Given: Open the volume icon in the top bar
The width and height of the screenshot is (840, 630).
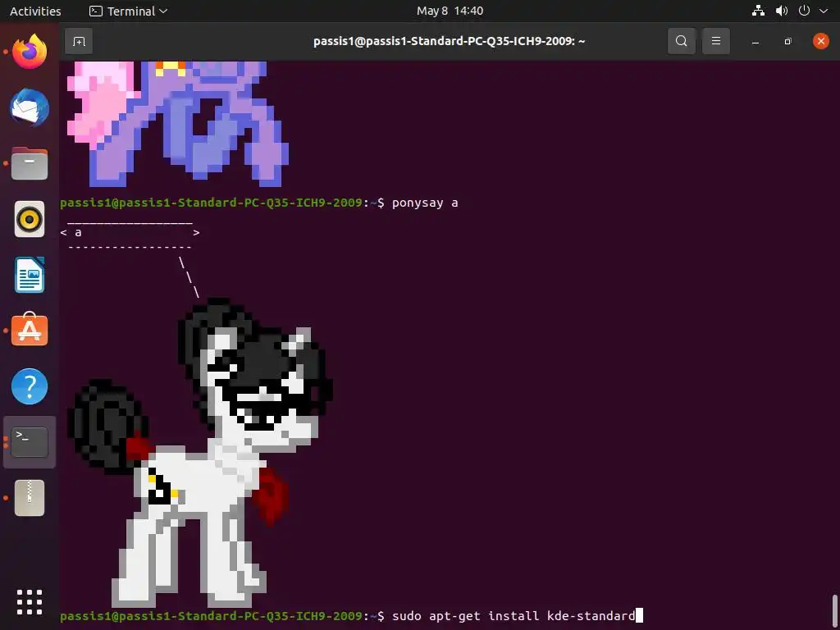Looking at the screenshot, I should [782, 11].
